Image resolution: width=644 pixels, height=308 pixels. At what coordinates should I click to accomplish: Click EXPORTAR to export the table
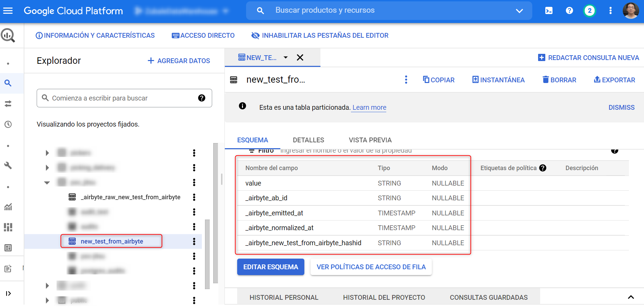(615, 80)
